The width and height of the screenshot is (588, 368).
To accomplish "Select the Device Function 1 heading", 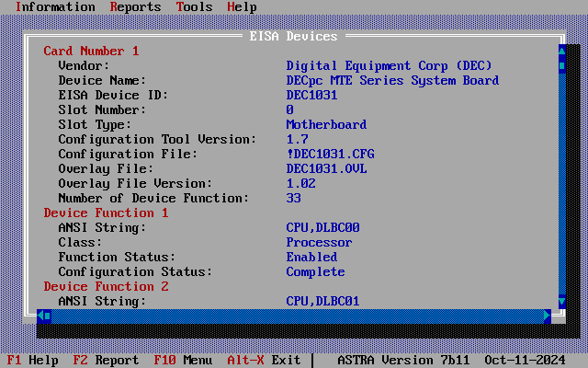I will pyautogui.click(x=106, y=213).
